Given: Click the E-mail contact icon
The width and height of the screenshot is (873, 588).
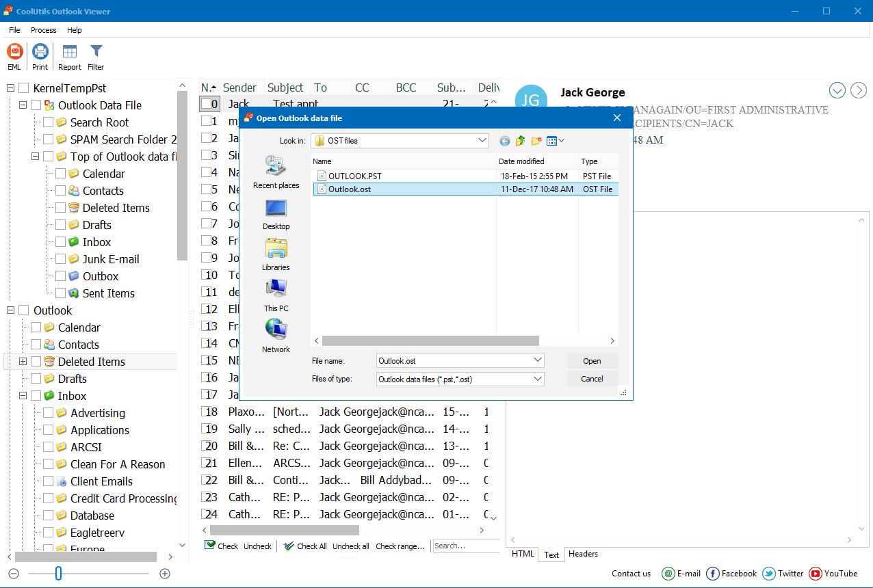Looking at the screenshot, I should coord(668,574).
